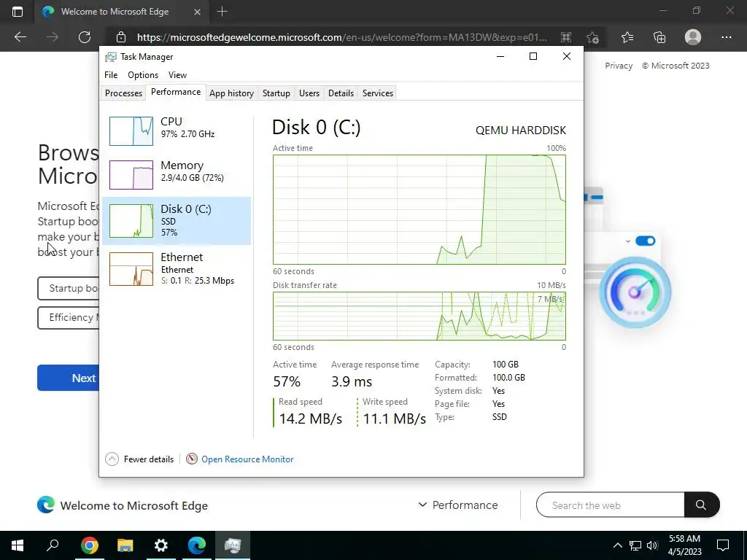Open the Edge profile avatar

click(693, 36)
